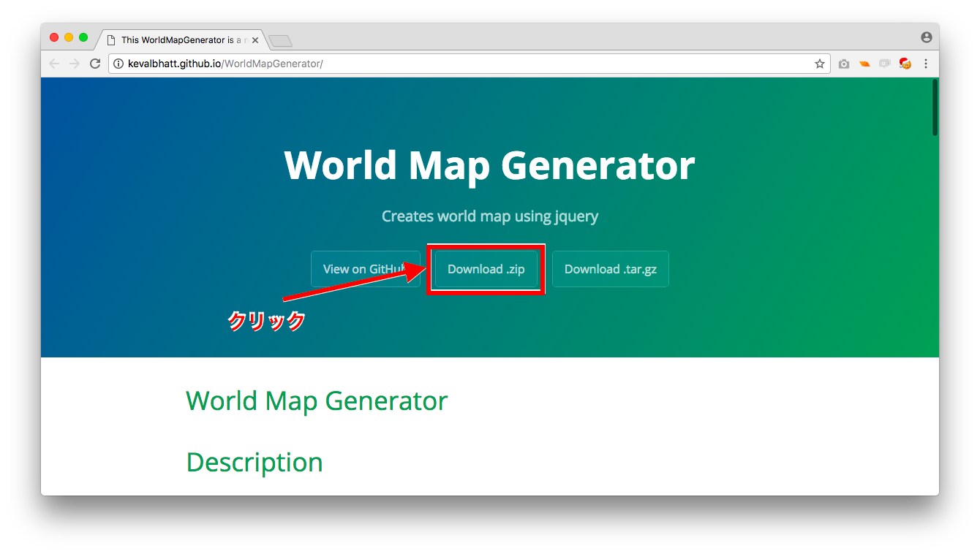The image size is (980, 554).
Task: Click the forward navigation arrow
Action: 74,64
